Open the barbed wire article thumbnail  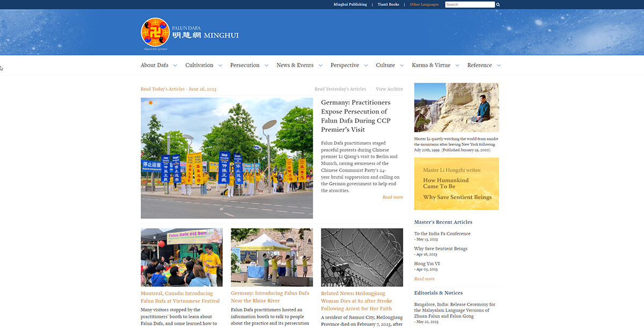pos(362,257)
